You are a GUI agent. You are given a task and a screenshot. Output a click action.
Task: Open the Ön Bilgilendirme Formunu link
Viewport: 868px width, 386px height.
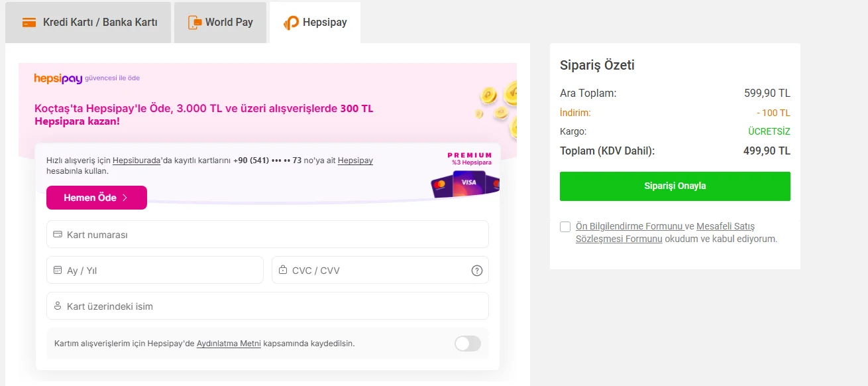tap(629, 227)
